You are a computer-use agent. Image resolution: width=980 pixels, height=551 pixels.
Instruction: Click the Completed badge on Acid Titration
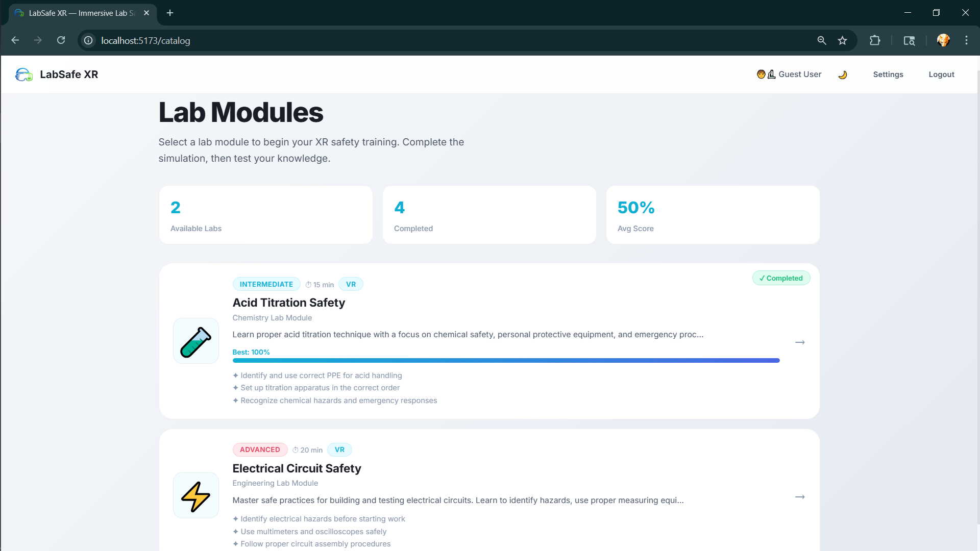781,278
